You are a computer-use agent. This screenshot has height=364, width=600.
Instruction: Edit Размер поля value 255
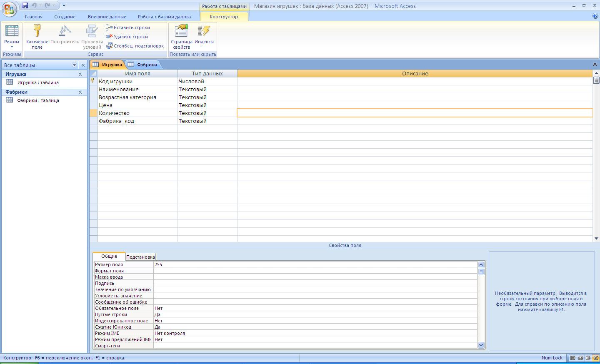coord(315,264)
